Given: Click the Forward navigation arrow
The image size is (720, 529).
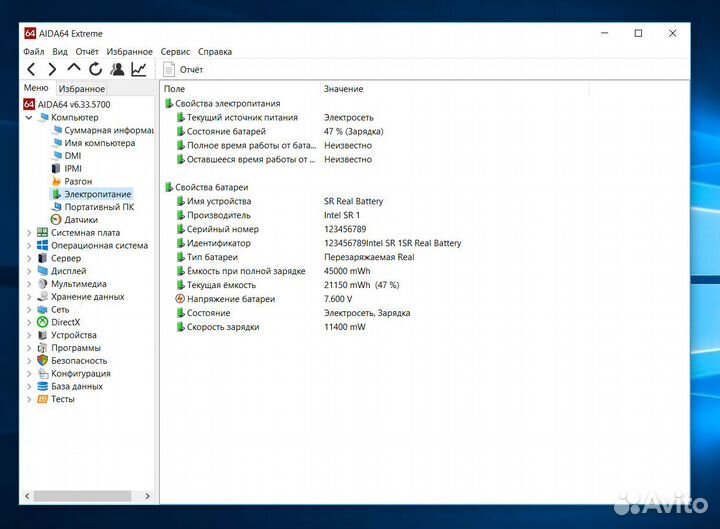Looking at the screenshot, I should coord(52,69).
